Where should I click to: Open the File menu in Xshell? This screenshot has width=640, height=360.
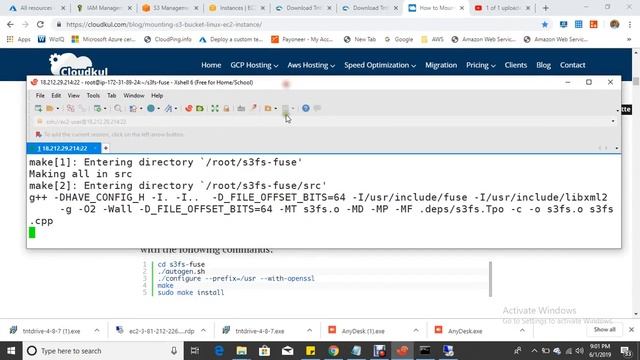click(x=40, y=96)
